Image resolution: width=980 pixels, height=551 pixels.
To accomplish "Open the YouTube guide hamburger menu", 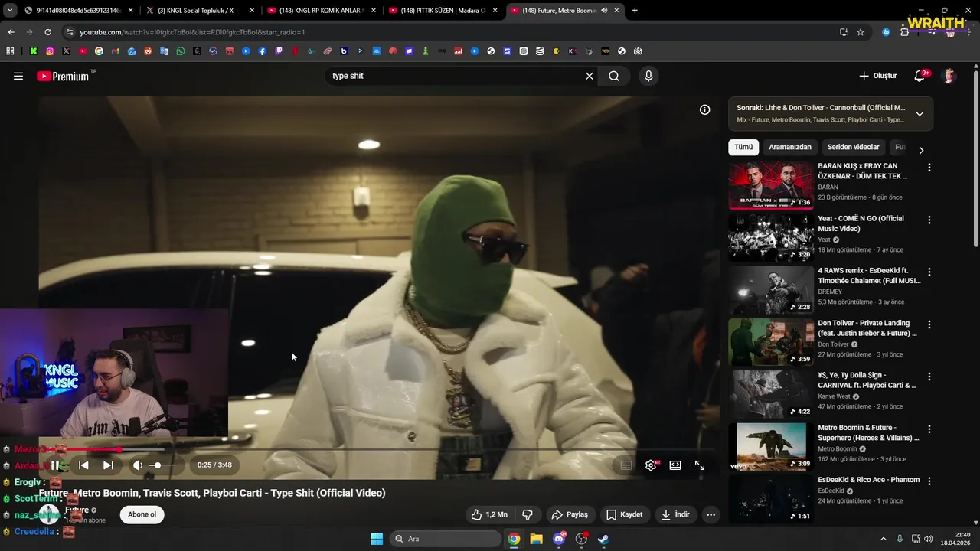I will [18, 76].
